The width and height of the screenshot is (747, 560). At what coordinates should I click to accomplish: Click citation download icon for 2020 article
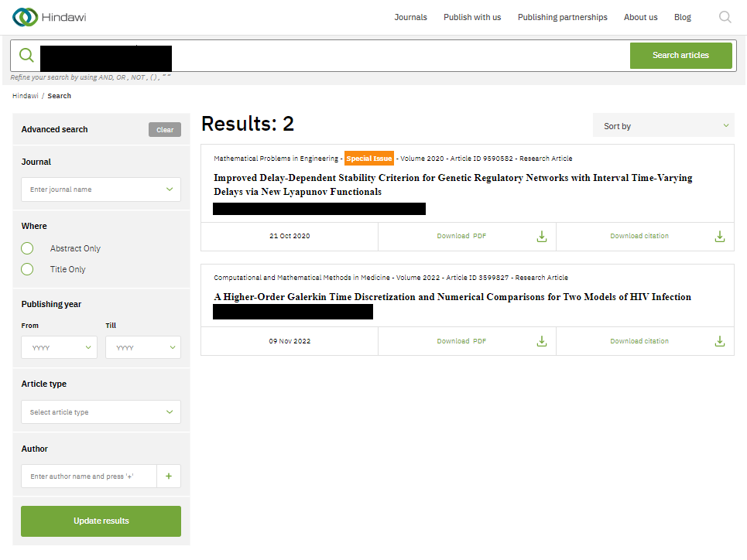tap(719, 236)
